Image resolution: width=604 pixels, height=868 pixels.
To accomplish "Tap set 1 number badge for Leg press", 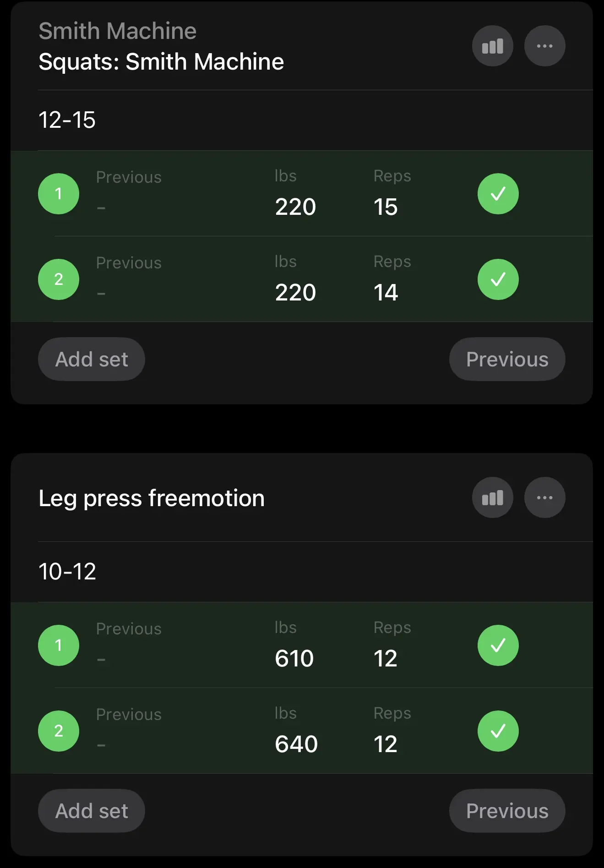I will [x=59, y=645].
